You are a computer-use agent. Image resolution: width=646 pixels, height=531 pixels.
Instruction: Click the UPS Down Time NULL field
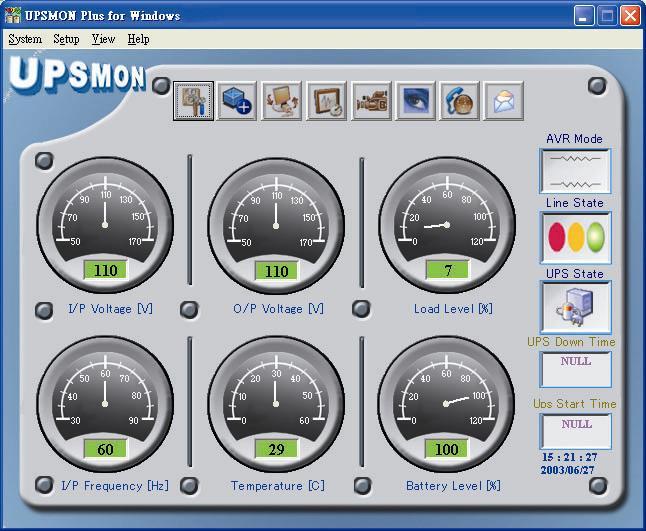575,369
